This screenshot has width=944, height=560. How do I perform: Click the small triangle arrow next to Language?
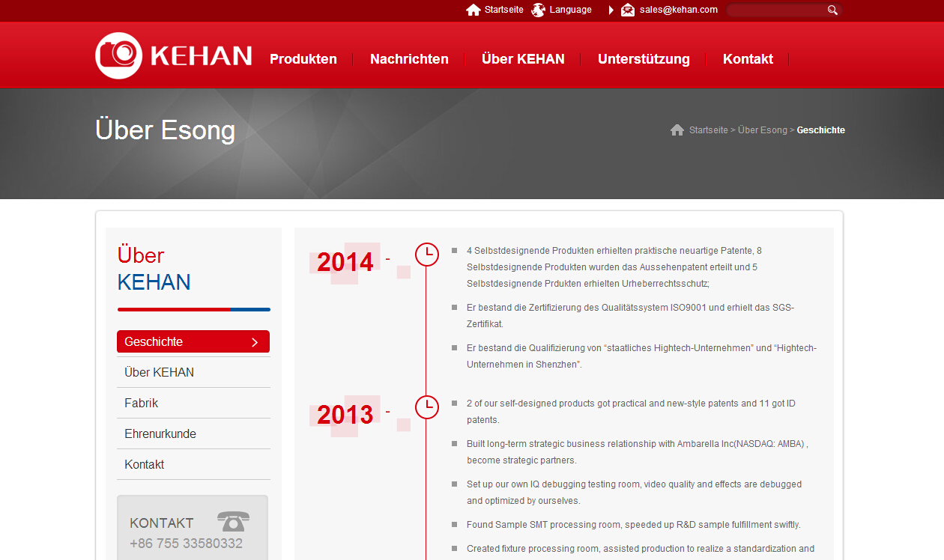click(x=611, y=10)
